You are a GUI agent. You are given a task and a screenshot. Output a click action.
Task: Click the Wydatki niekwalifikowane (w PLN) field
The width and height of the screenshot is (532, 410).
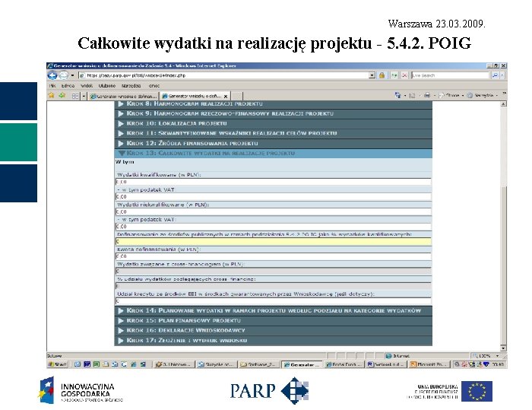(274, 211)
